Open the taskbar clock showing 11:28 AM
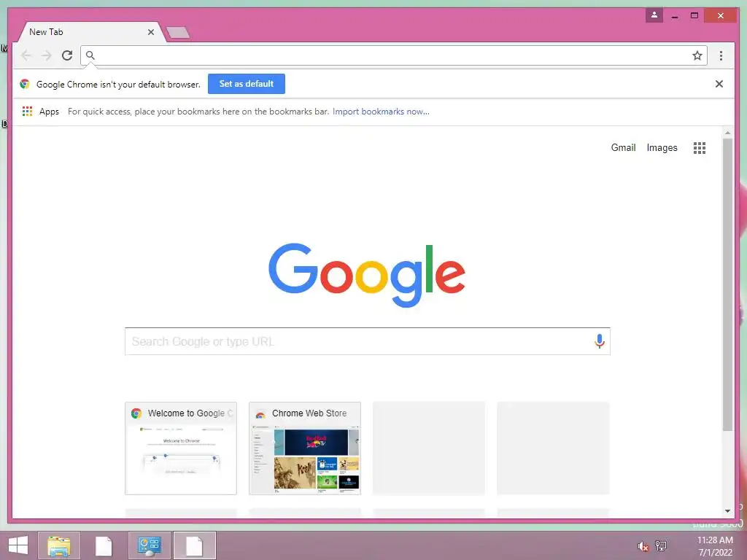This screenshot has width=747, height=560. (x=715, y=546)
